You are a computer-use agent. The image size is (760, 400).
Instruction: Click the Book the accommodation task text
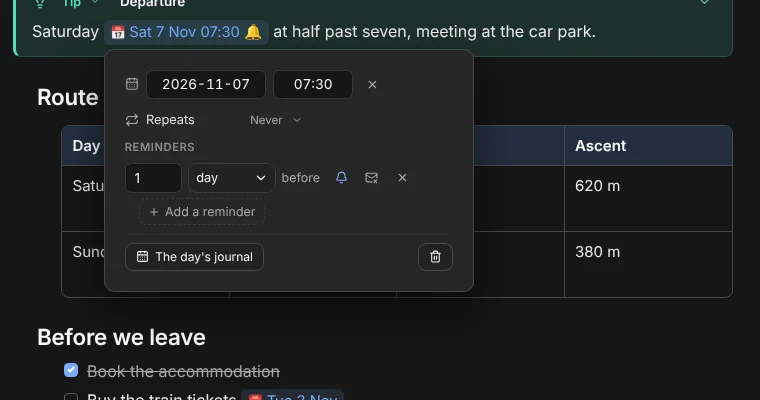(183, 371)
